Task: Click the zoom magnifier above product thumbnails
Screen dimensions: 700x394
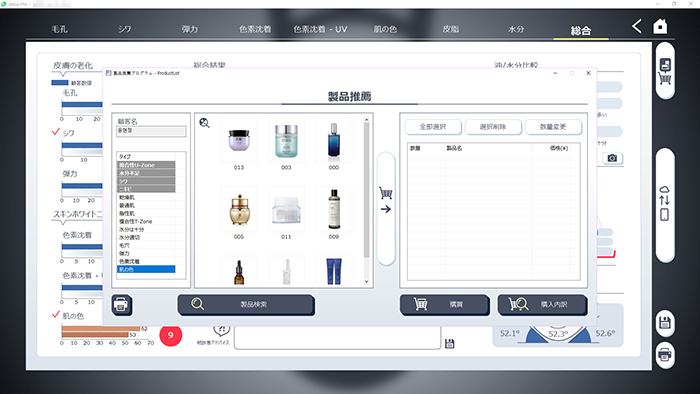Action: click(204, 123)
